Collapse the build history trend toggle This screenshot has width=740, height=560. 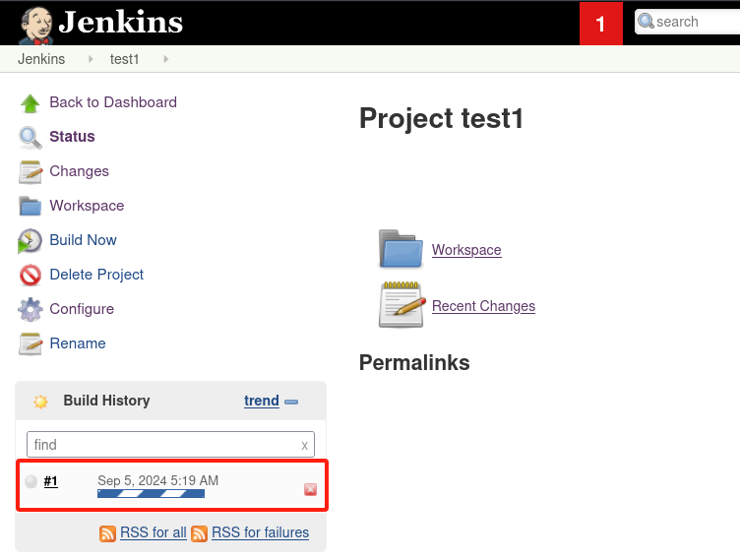click(x=291, y=402)
